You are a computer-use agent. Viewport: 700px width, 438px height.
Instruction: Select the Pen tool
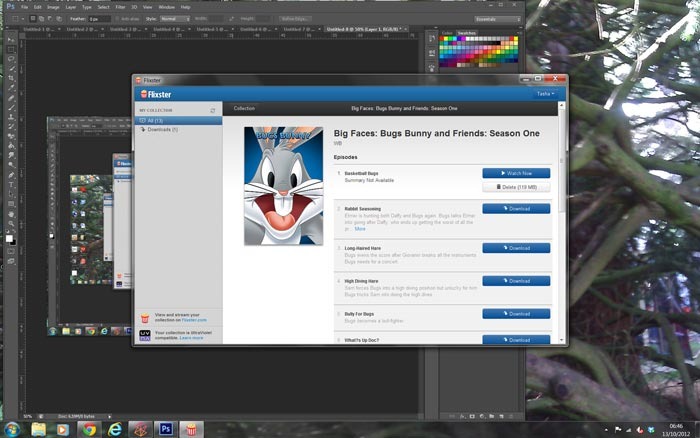click(11, 175)
